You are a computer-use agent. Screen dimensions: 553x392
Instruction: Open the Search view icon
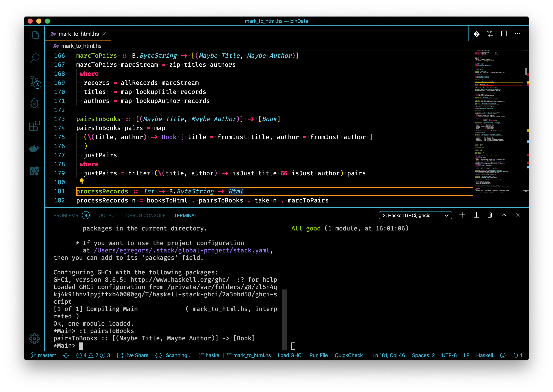pos(34,58)
